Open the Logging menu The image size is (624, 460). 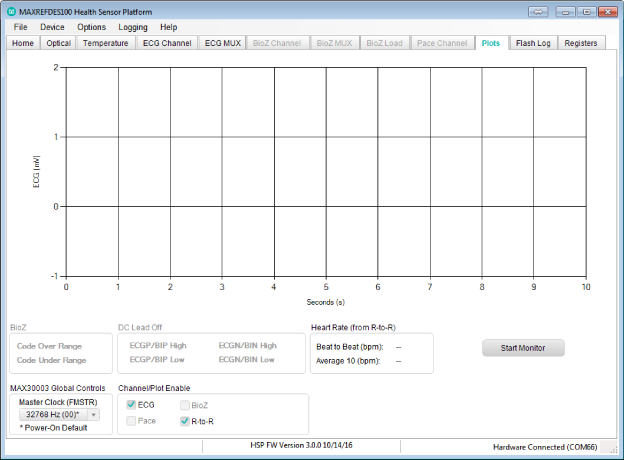(x=133, y=27)
